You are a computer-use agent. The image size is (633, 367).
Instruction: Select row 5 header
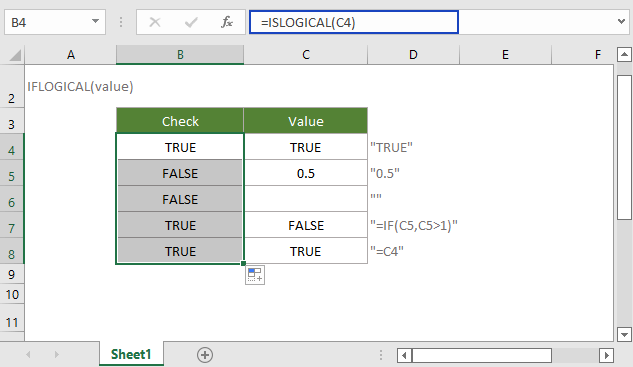12,173
